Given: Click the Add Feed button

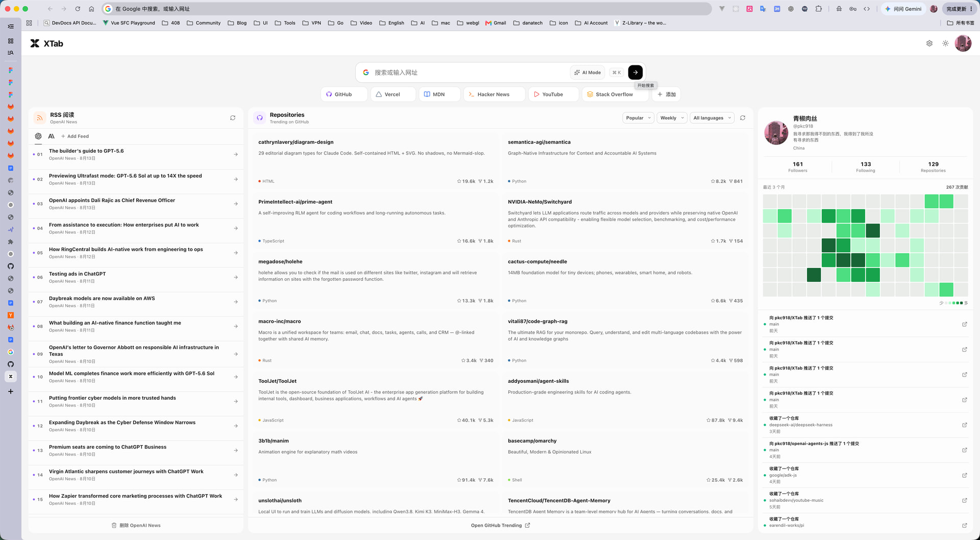Looking at the screenshot, I should [x=75, y=136].
